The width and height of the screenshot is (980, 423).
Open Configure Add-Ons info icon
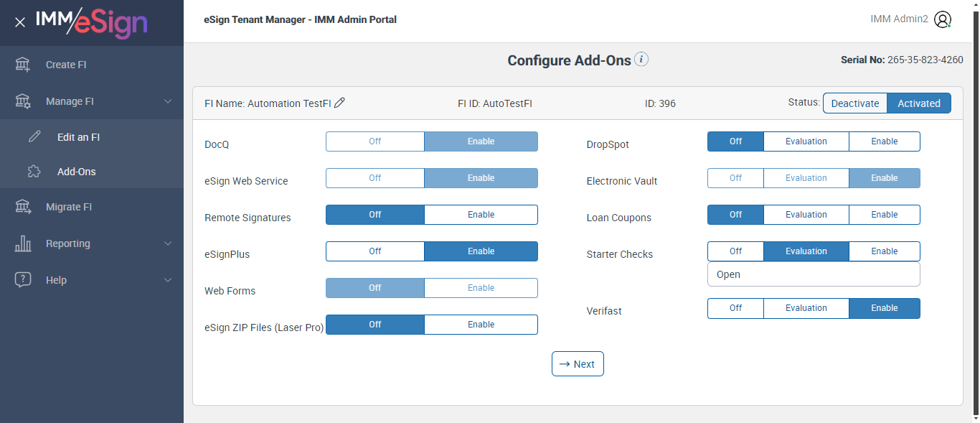641,60
